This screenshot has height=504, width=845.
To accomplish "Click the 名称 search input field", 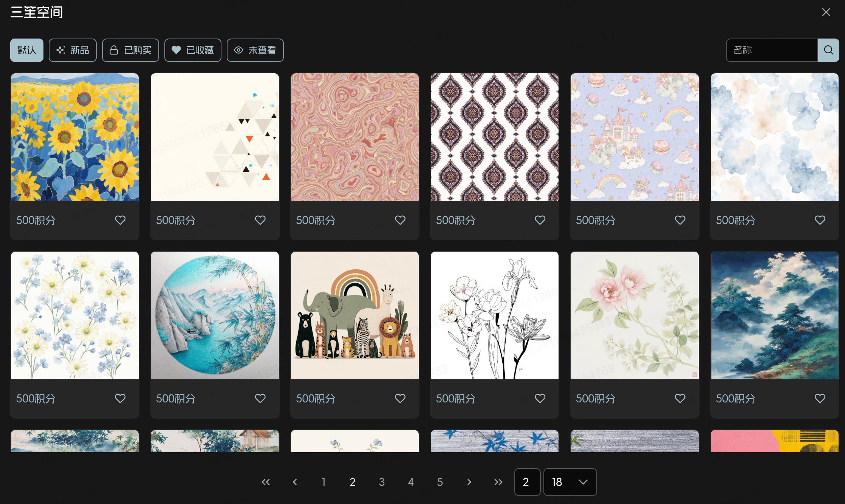I will click(772, 50).
